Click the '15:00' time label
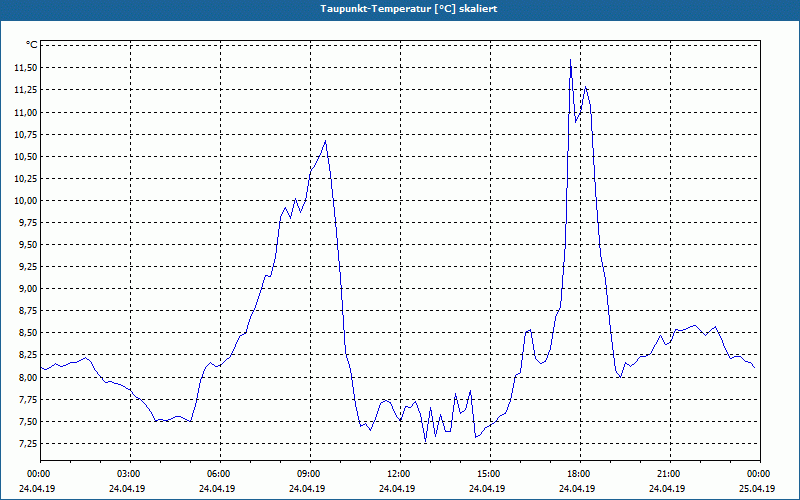 (x=490, y=474)
